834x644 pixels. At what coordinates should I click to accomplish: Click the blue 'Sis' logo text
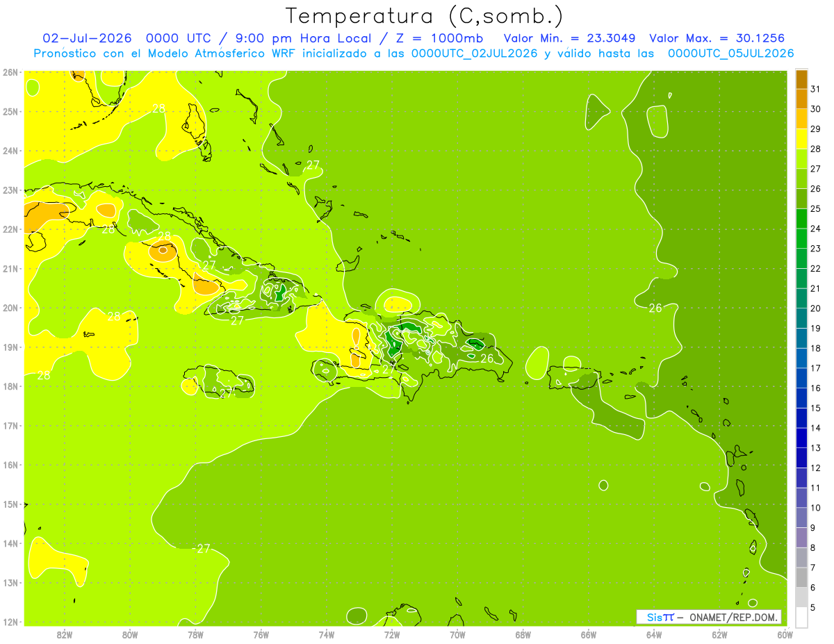(x=655, y=617)
